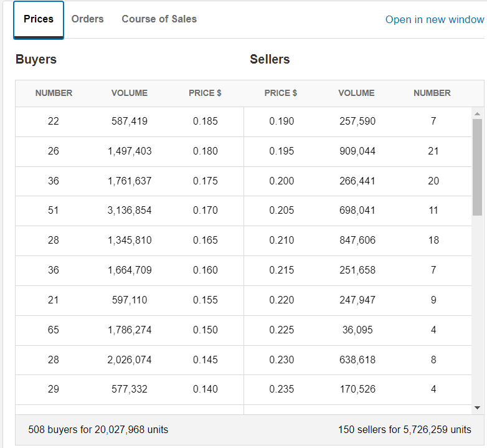Select buyer volume 3,136,854
Image resolution: width=487 pixels, height=448 pixels.
(x=130, y=211)
